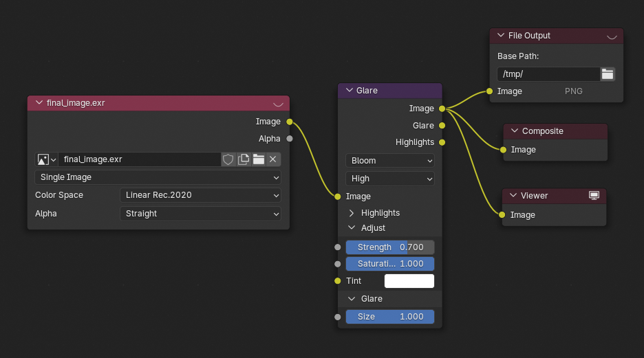Open the image browse dropdown icon
The height and width of the screenshot is (358, 644).
[46, 159]
